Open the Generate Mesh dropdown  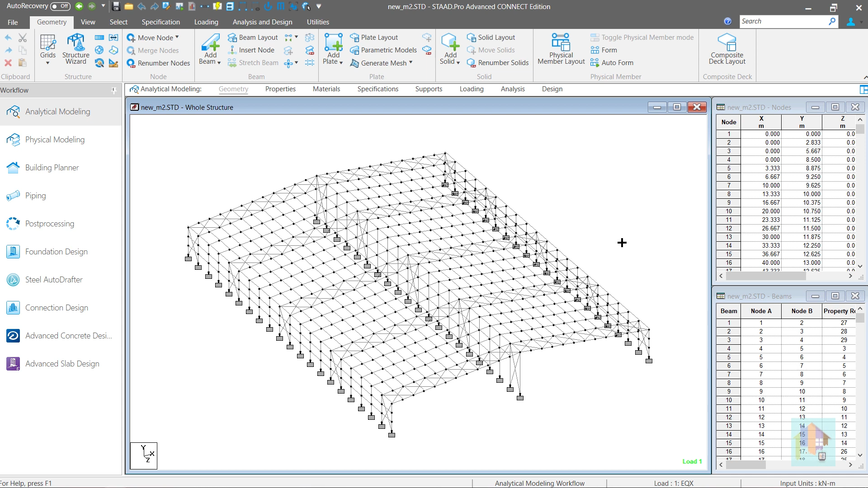point(410,63)
